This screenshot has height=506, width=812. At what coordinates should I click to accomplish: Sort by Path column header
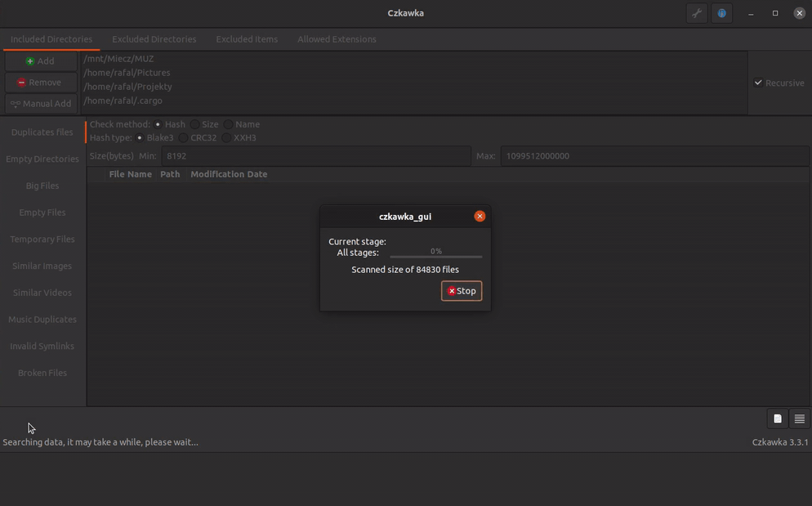click(x=170, y=174)
